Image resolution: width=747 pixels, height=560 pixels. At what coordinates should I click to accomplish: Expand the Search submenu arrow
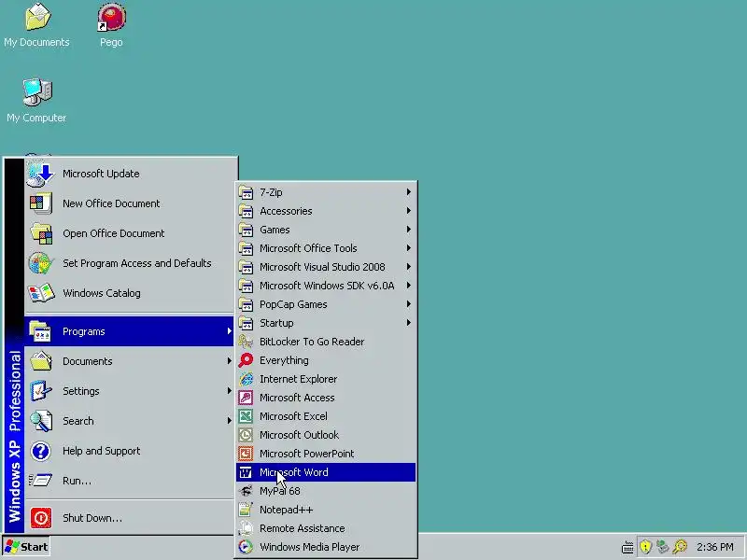[229, 421]
